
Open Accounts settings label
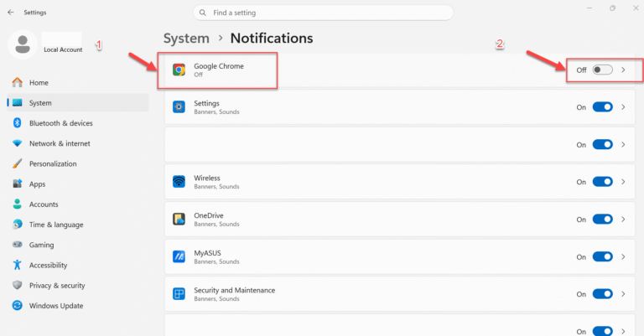[44, 204]
